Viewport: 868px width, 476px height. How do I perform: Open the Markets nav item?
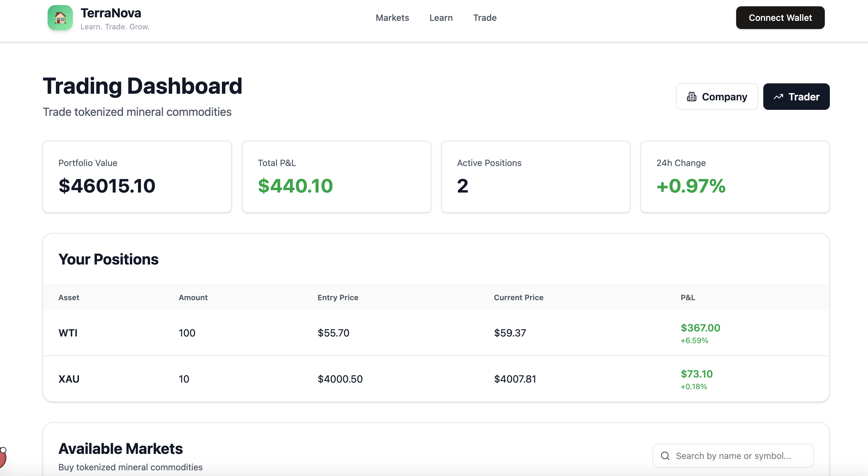[x=392, y=18]
